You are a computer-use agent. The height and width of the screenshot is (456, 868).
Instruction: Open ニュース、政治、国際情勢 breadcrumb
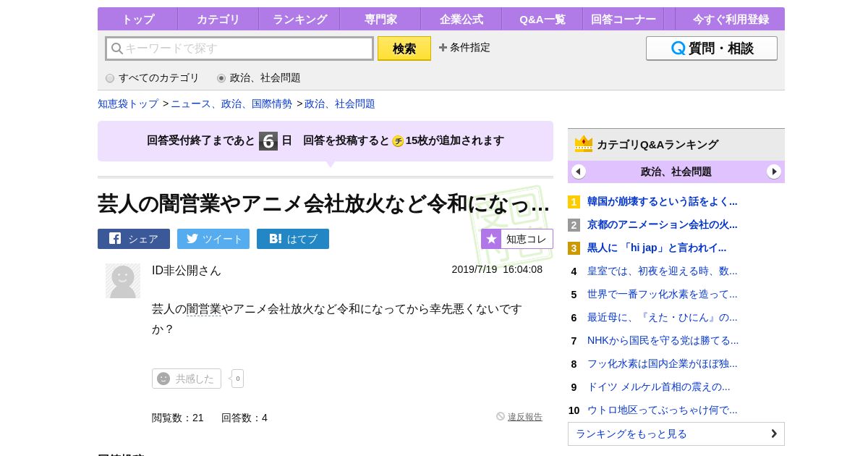pos(231,104)
